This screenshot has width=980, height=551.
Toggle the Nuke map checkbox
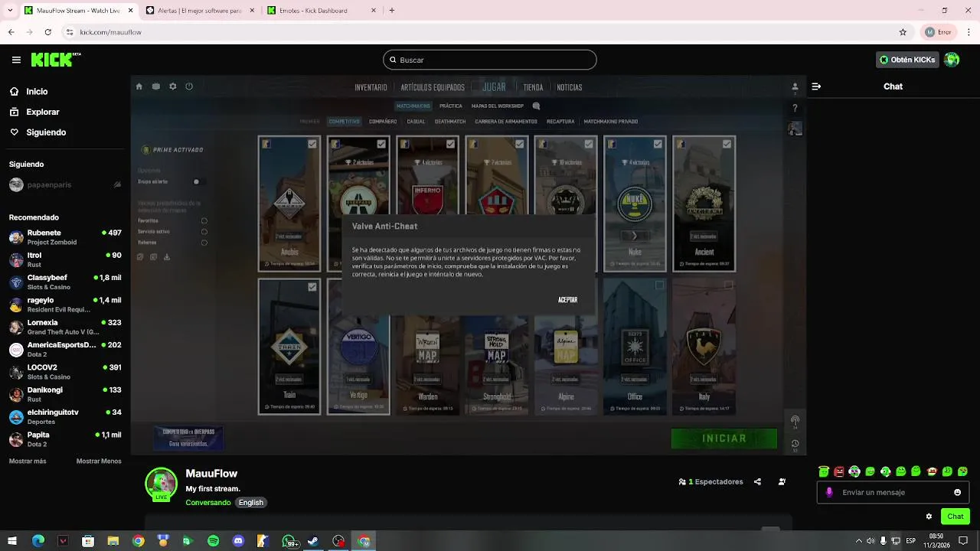tap(658, 144)
